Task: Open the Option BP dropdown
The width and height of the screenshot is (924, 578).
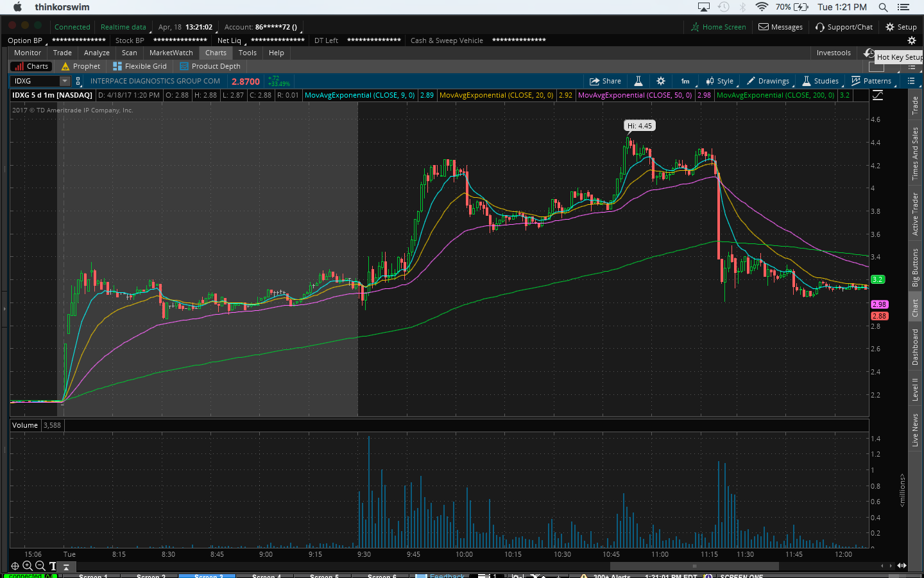Action: click(27, 40)
